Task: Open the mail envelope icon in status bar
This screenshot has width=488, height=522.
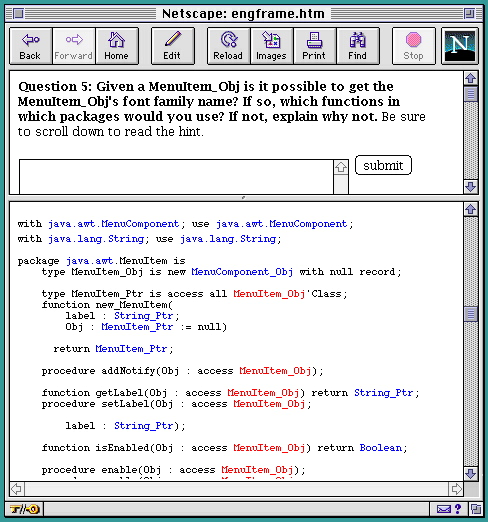Action: (444, 509)
